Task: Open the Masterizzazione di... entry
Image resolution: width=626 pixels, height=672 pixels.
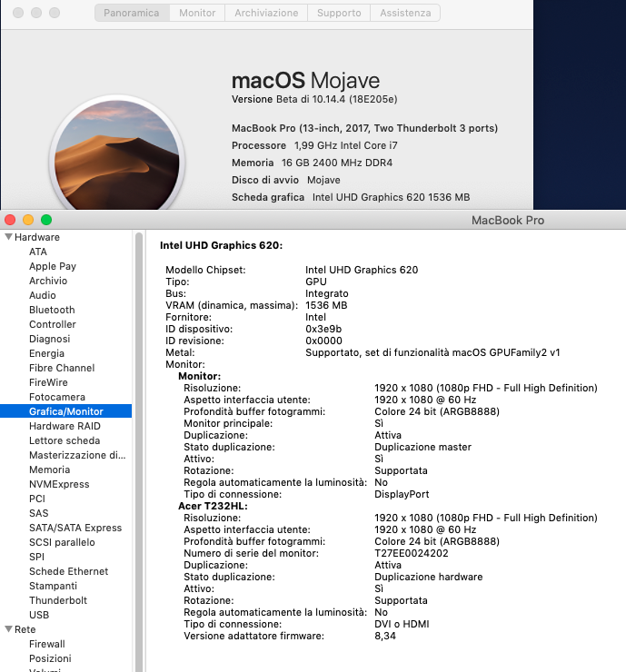Action: 77,455
